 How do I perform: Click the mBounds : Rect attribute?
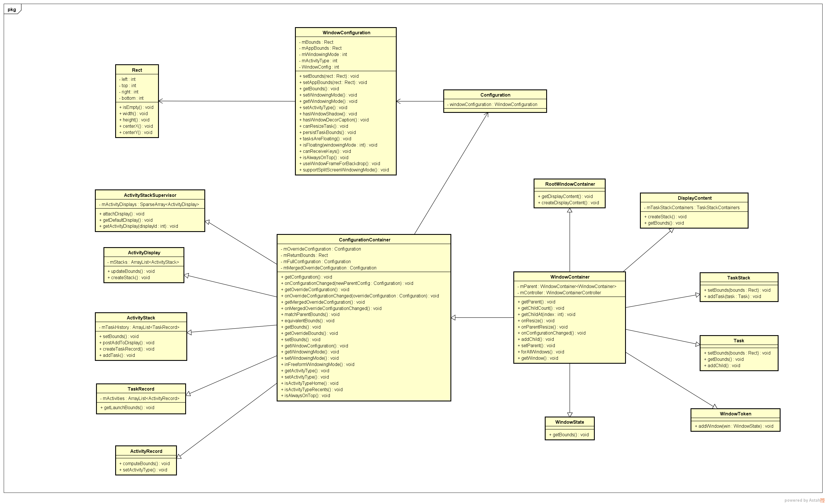[x=316, y=42]
